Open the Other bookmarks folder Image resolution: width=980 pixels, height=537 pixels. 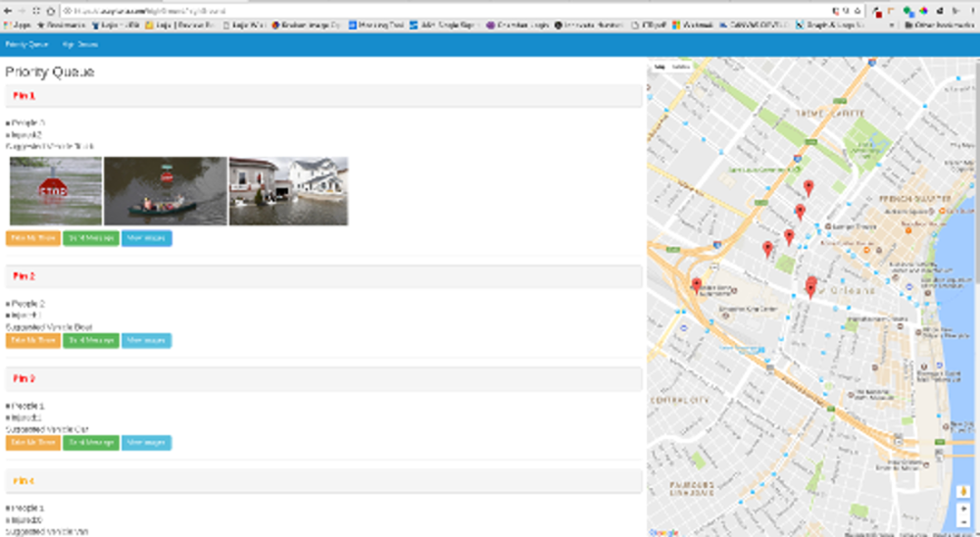[940, 25]
